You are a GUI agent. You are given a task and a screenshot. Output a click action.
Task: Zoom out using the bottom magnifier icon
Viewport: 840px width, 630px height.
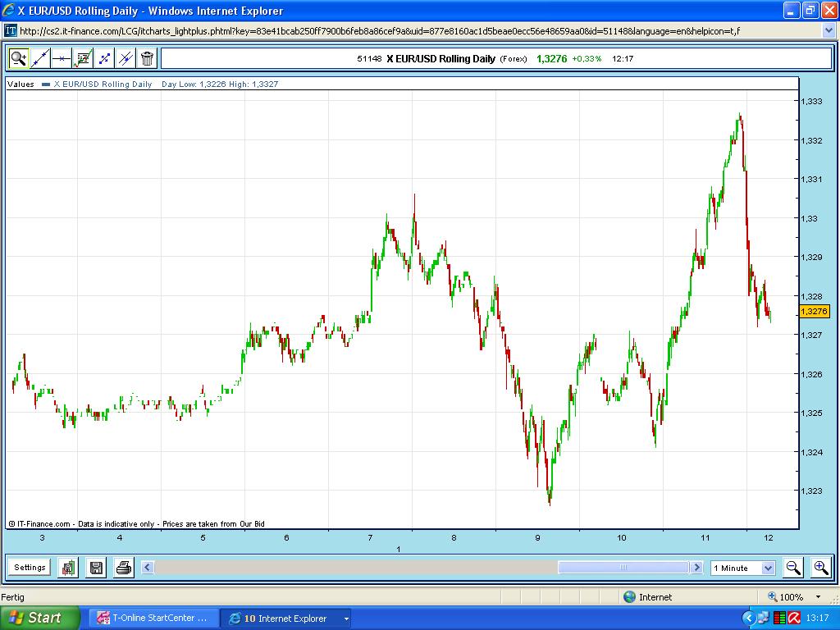click(x=792, y=567)
